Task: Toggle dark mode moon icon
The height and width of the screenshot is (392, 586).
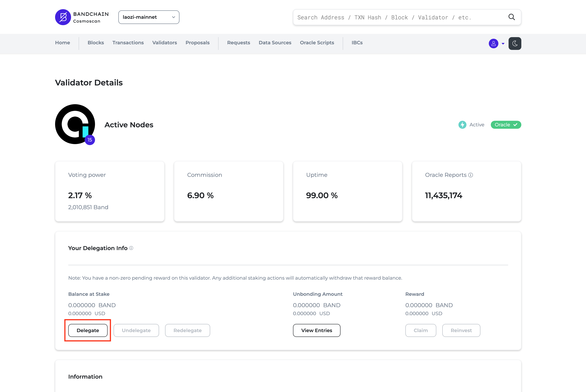Action: coord(515,43)
